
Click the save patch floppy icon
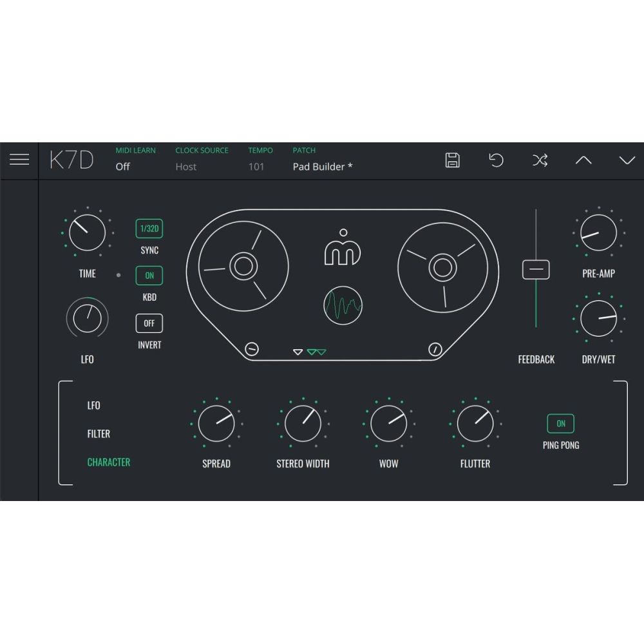click(452, 160)
